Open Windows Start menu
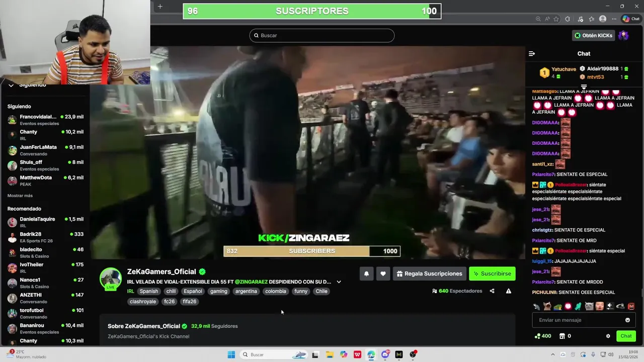644x362 pixels. tap(231, 354)
